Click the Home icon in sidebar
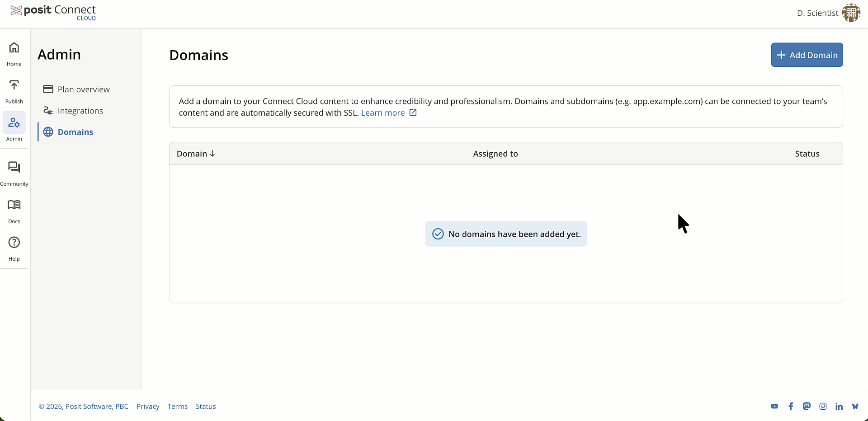The image size is (868, 421). (14, 48)
